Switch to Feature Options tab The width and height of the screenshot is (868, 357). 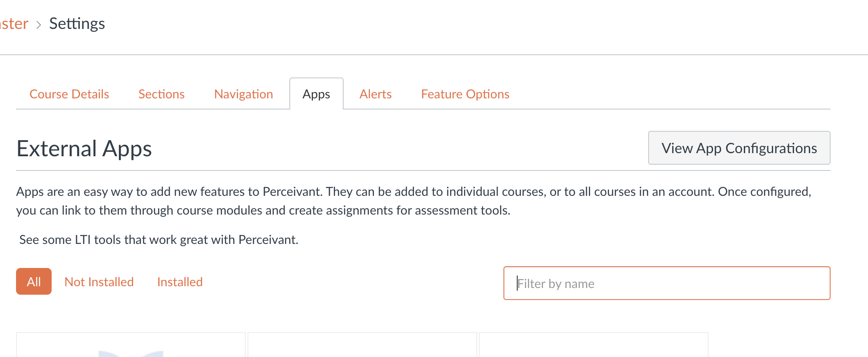click(x=465, y=94)
